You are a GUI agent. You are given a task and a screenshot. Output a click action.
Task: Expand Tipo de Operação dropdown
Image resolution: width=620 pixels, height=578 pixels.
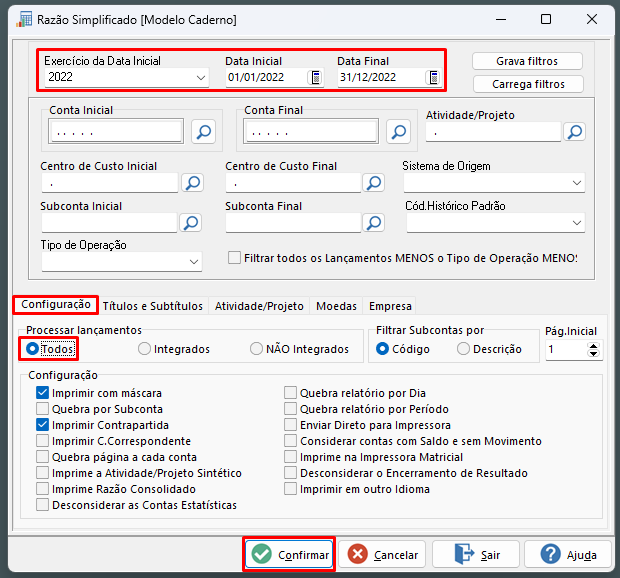coord(194,262)
